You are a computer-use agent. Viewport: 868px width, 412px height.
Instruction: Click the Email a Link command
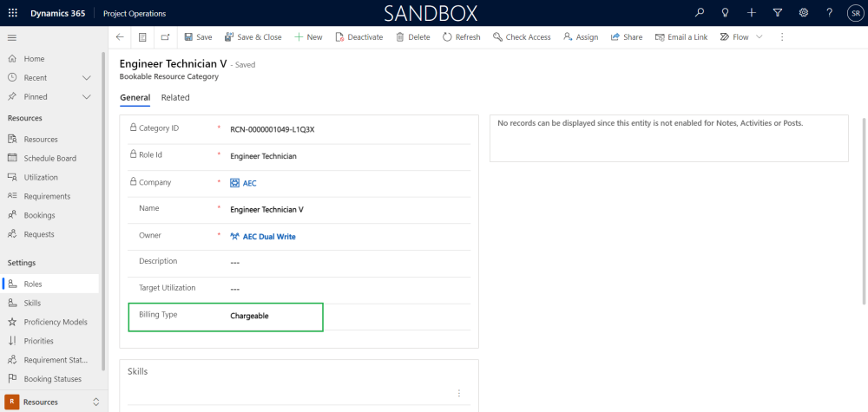681,37
